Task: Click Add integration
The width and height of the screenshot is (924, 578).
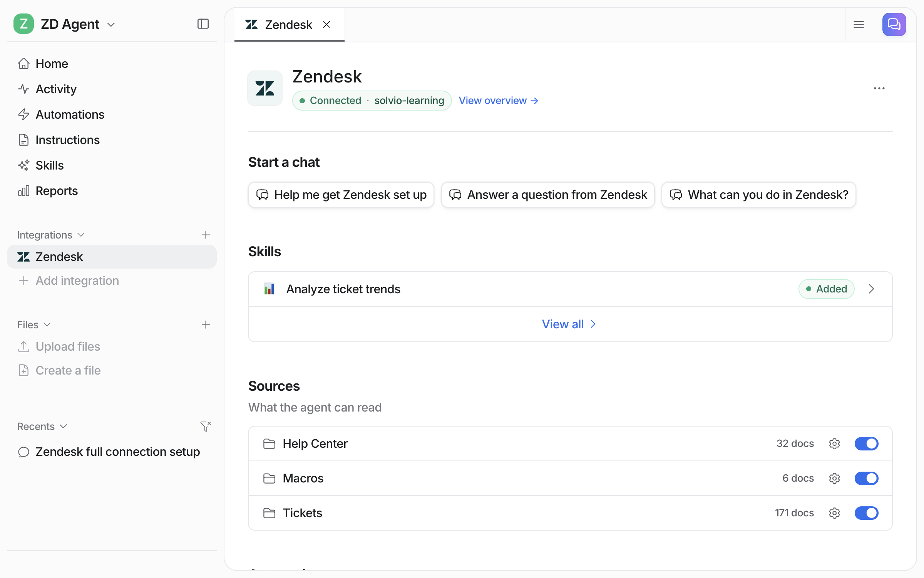Action: pos(112,281)
